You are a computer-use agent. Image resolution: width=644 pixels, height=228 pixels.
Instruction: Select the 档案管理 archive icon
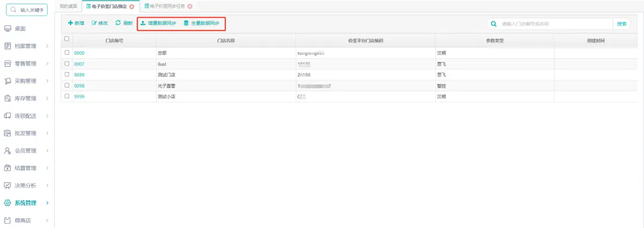tap(7, 46)
